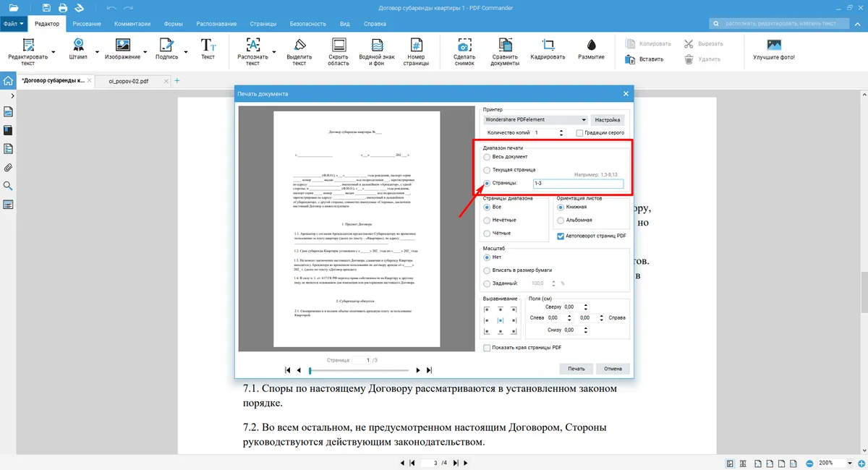Go to next preview page arrow
Image resolution: width=868 pixels, height=470 pixels.
[417, 370]
